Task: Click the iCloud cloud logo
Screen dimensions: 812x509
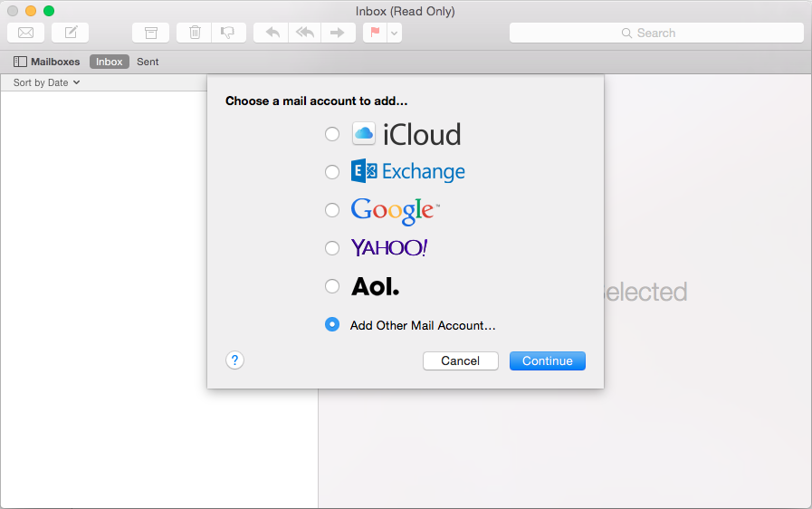Action: pyautogui.click(x=364, y=134)
